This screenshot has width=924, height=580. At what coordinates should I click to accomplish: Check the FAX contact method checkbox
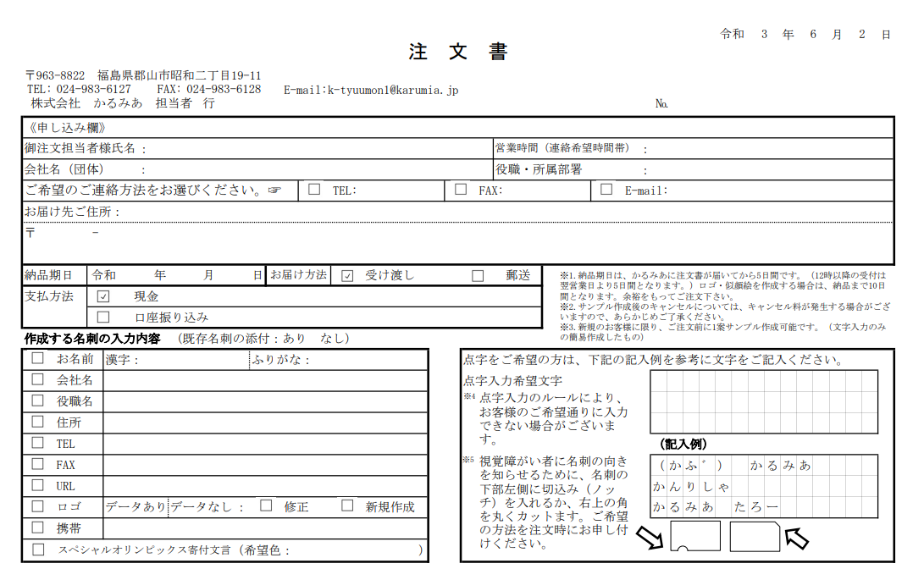(x=461, y=189)
